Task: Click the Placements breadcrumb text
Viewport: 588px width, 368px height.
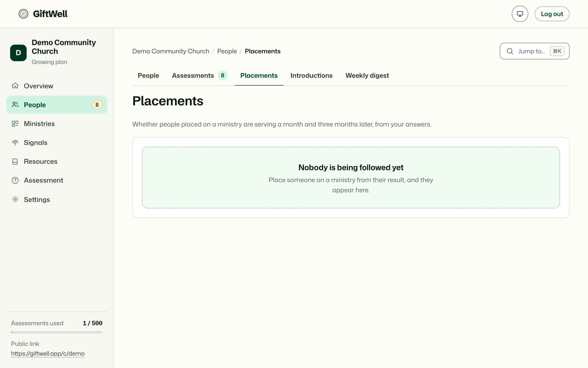Action: click(x=262, y=51)
